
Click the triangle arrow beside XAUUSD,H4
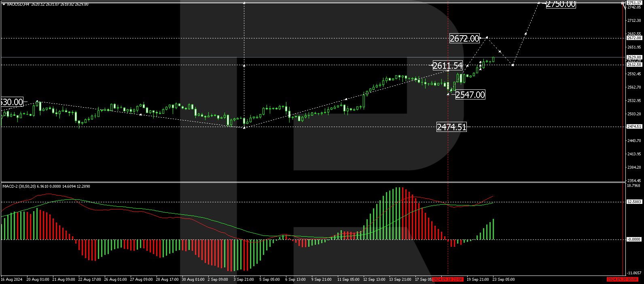coord(4,4)
